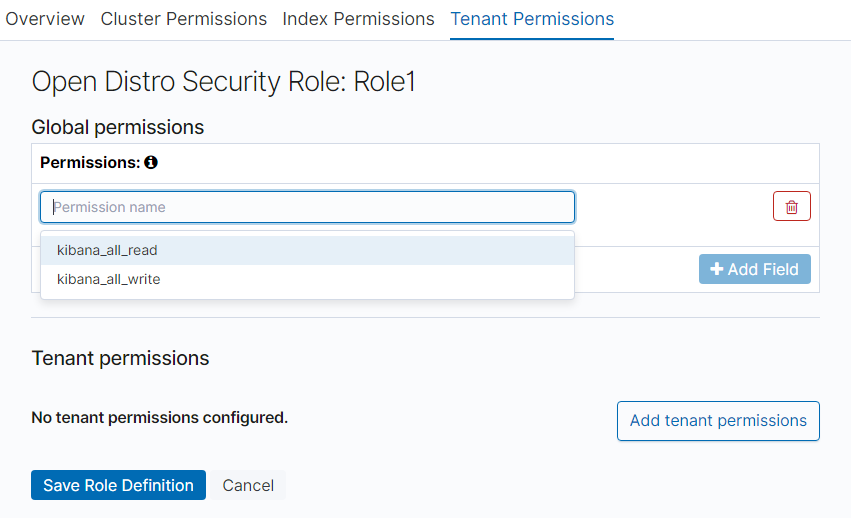Viewport: 851px width, 518px height.
Task: Click the info icon beside Permissions label
Action: tap(151, 162)
